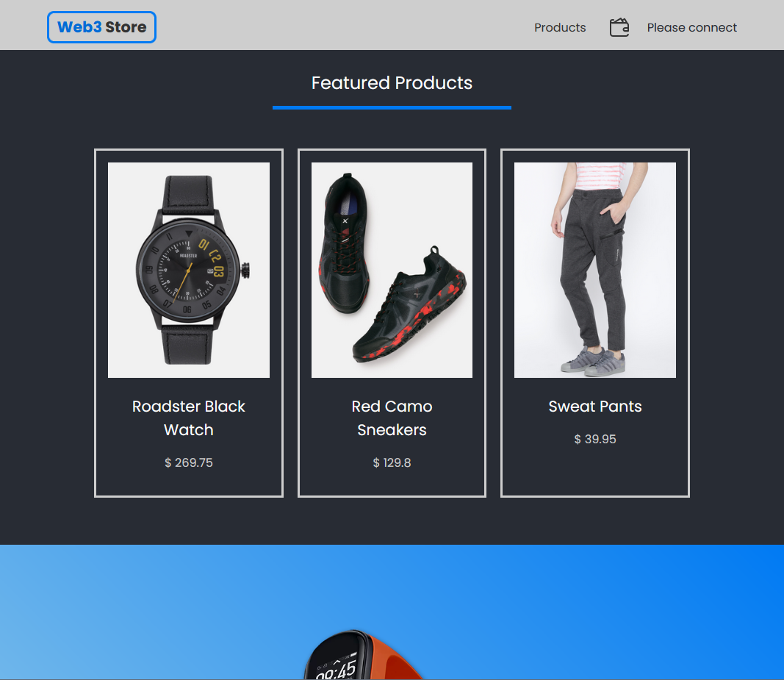
Task: Click the orange smartwatch banner image
Action: tap(364, 656)
